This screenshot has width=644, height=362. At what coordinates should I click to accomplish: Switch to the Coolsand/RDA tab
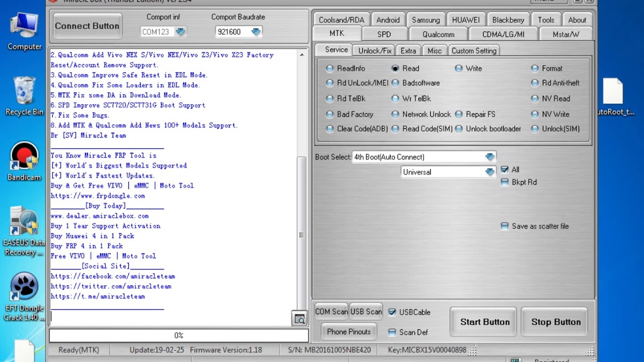[341, 20]
